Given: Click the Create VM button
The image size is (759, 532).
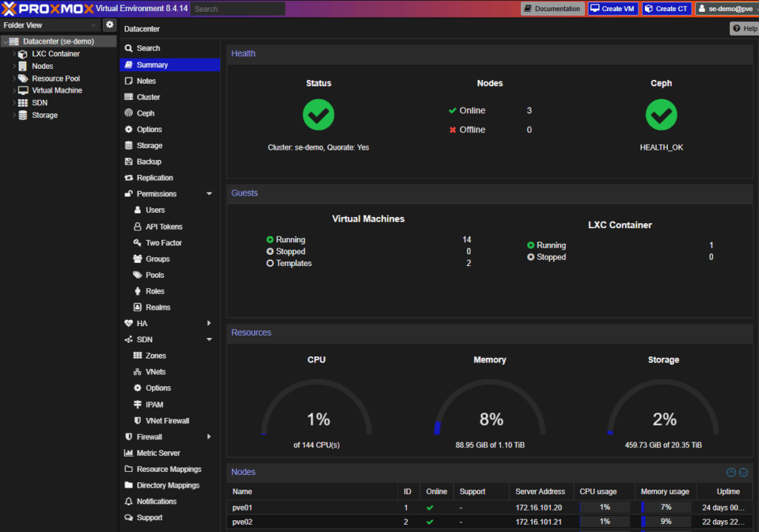Looking at the screenshot, I should coord(612,8).
